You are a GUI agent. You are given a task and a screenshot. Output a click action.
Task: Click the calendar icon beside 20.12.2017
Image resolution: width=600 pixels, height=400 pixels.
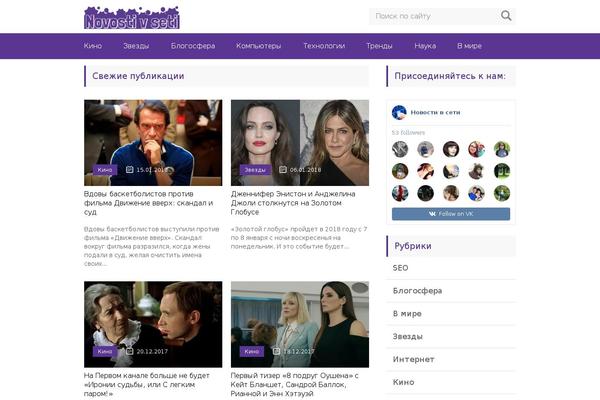tap(130, 351)
